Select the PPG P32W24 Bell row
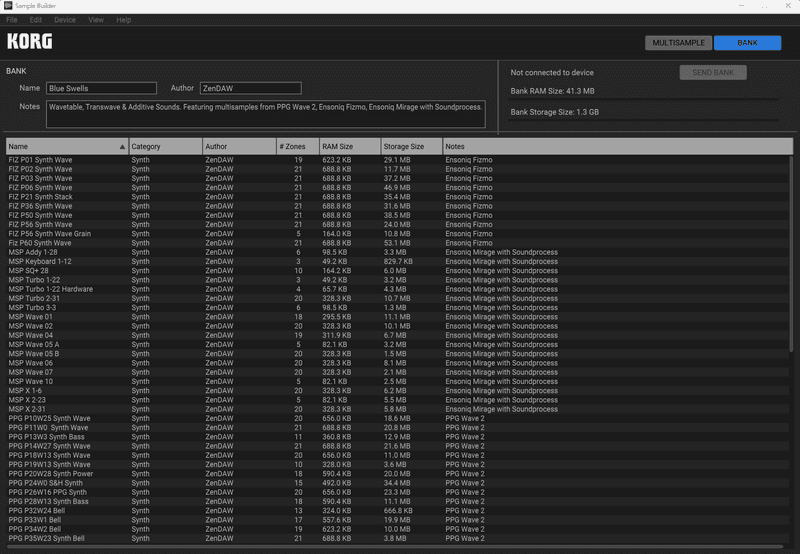800x554 pixels. [397, 511]
